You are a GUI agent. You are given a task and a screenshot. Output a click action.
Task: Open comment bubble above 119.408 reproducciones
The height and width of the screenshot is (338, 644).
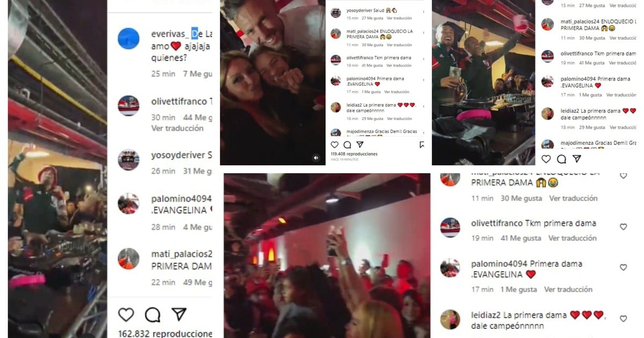[347, 145]
